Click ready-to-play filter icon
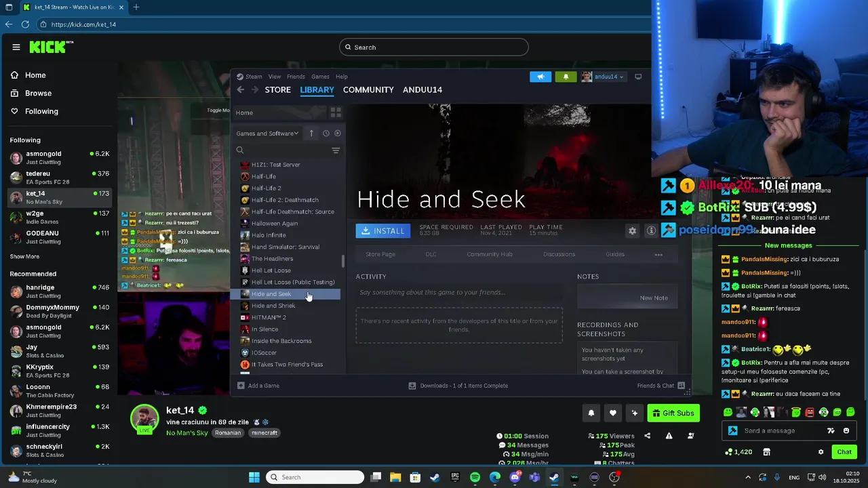Image resolution: width=868 pixels, height=488 pixels. [x=338, y=134]
